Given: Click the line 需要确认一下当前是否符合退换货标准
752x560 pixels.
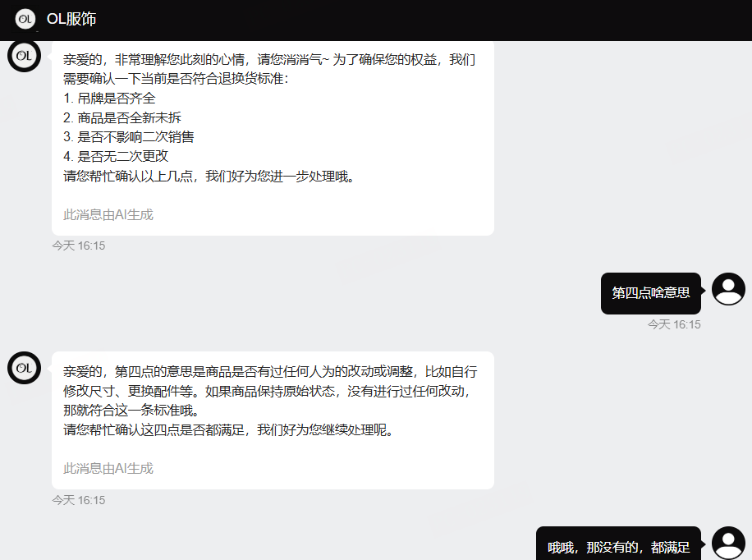Looking at the screenshot, I should [x=176, y=79].
